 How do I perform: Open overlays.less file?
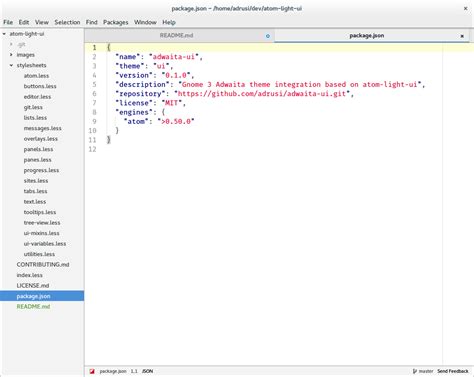[41, 139]
